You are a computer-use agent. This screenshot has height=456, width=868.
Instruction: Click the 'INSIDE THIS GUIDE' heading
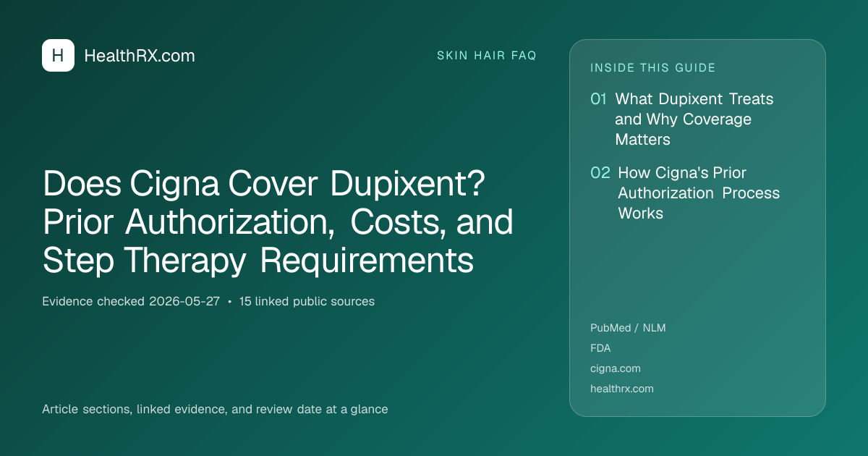pyautogui.click(x=653, y=68)
